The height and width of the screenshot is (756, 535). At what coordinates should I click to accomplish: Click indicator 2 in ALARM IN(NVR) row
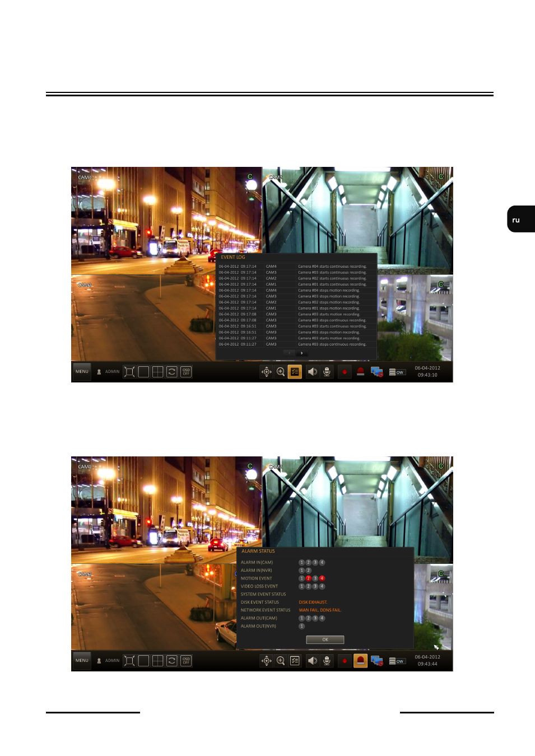click(x=308, y=571)
